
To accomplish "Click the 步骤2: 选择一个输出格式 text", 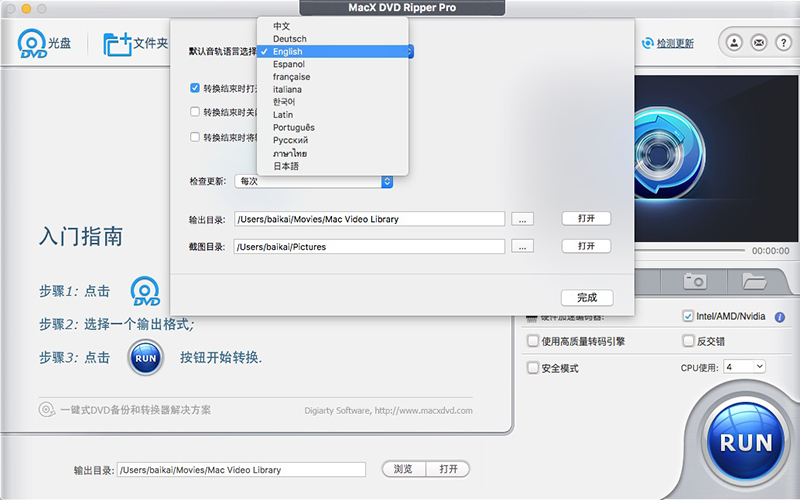I will [x=116, y=324].
